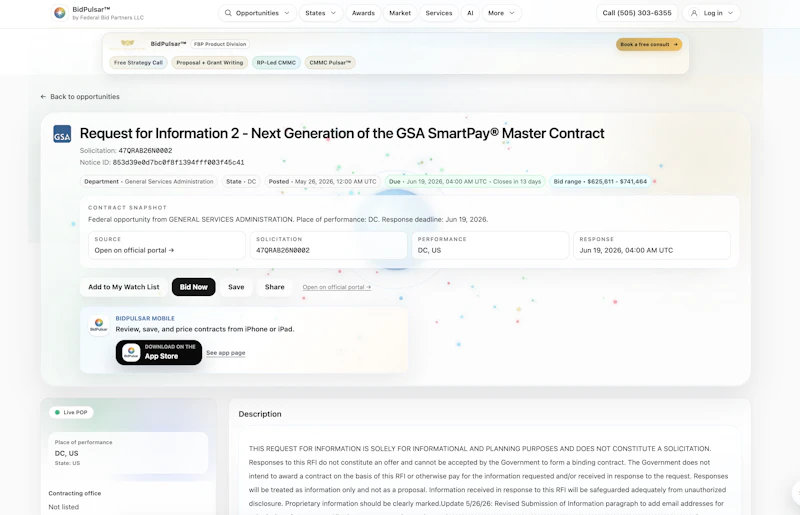
Task: Click the Place of performance DC, US card
Action: click(128, 453)
